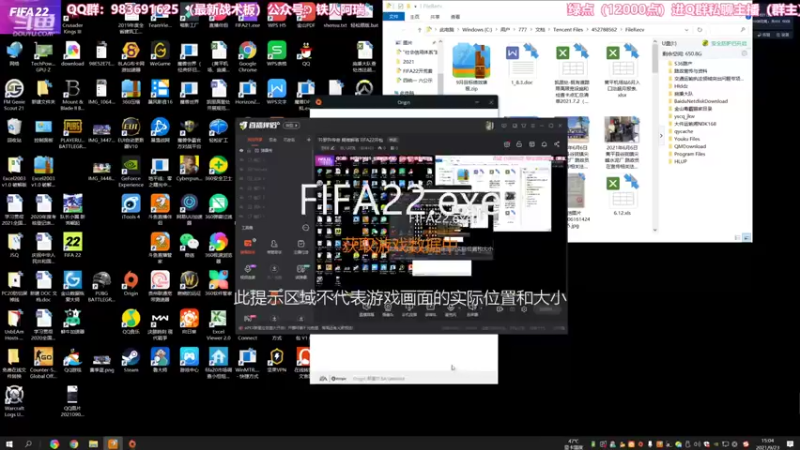This screenshot has width=800, height=450.
Task: Click share icon in streaming app toolbar
Action: [x=557, y=144]
